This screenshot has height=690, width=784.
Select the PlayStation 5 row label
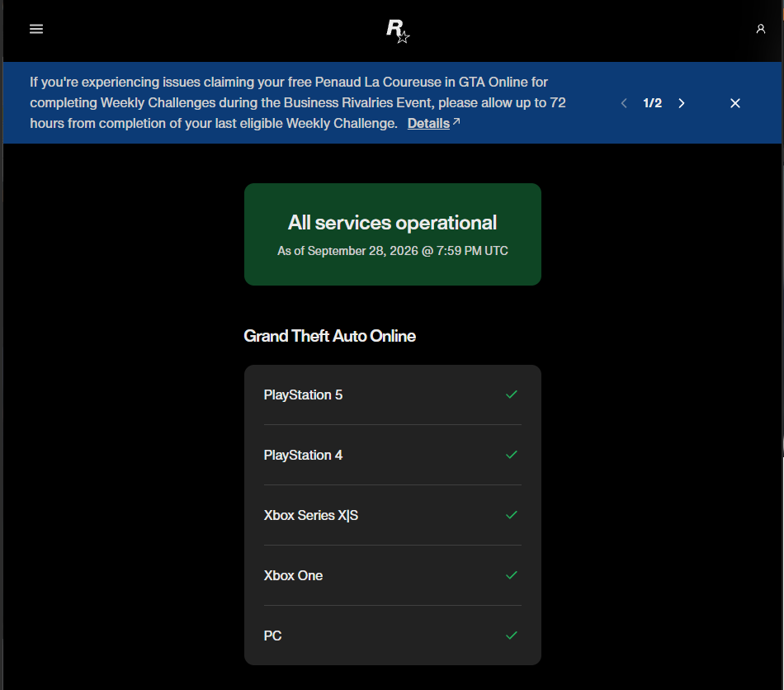(x=303, y=395)
